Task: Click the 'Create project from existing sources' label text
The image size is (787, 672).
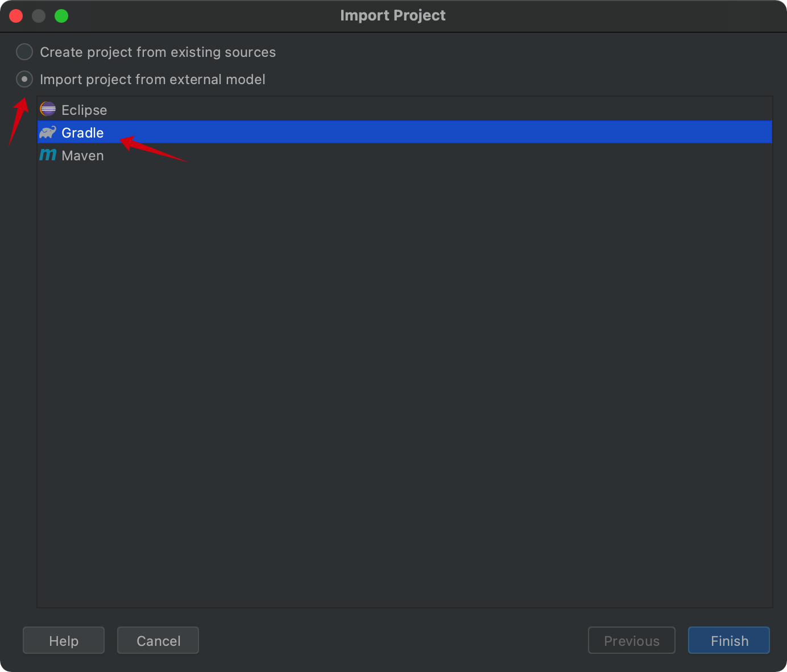Action: pos(158,52)
